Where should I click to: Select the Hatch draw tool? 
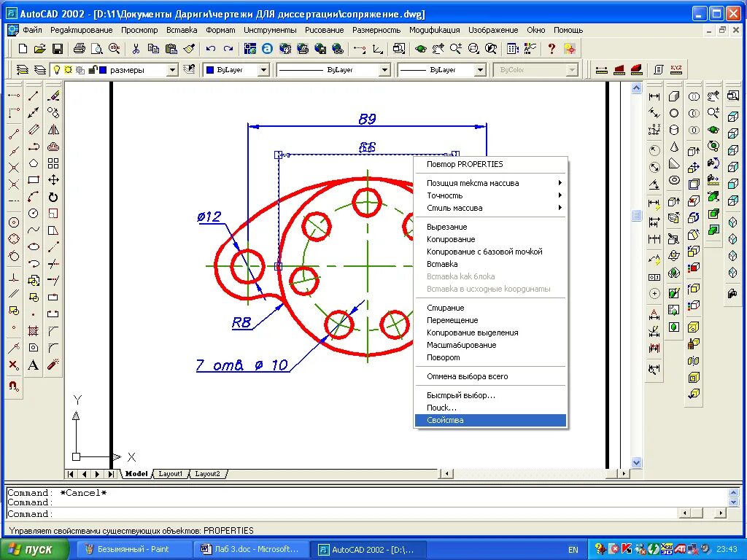tap(33, 331)
